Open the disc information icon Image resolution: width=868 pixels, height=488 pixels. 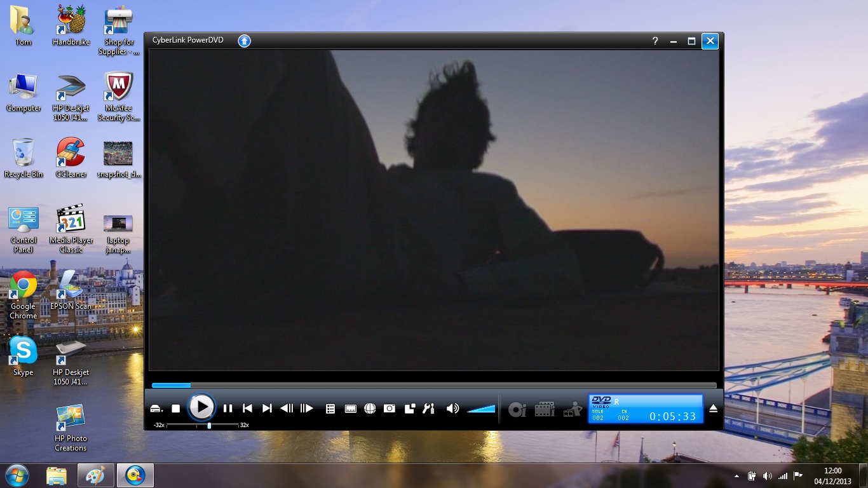point(517,409)
